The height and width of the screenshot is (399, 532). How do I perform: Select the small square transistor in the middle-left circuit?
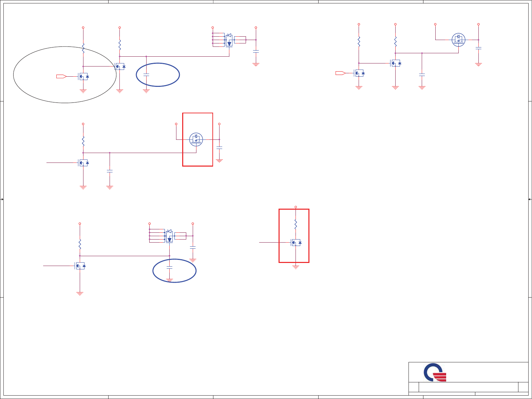point(83,163)
